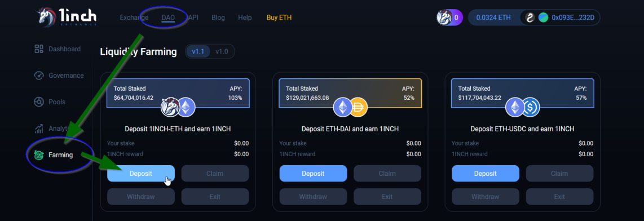Open the Pools sidebar icon
The height and width of the screenshot is (221, 644).
[39, 102]
